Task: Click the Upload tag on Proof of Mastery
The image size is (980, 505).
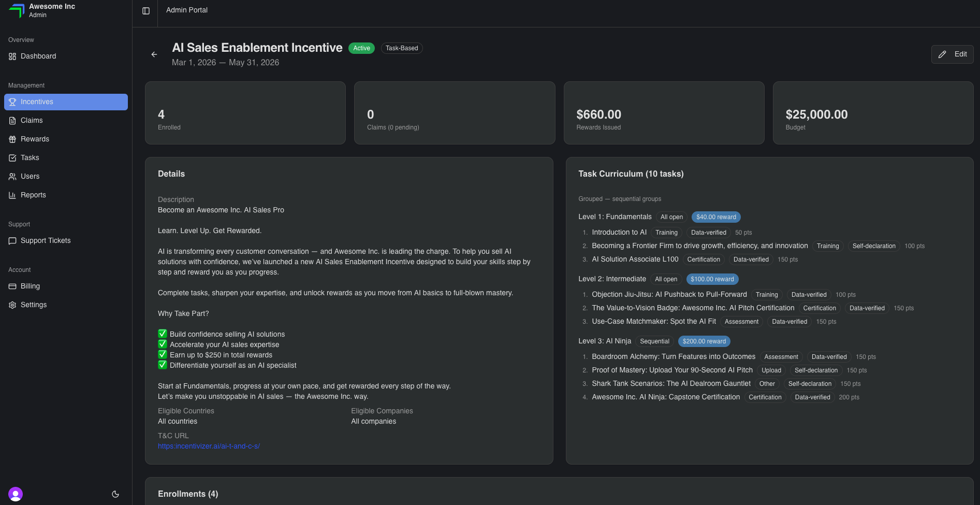Action: (771, 370)
